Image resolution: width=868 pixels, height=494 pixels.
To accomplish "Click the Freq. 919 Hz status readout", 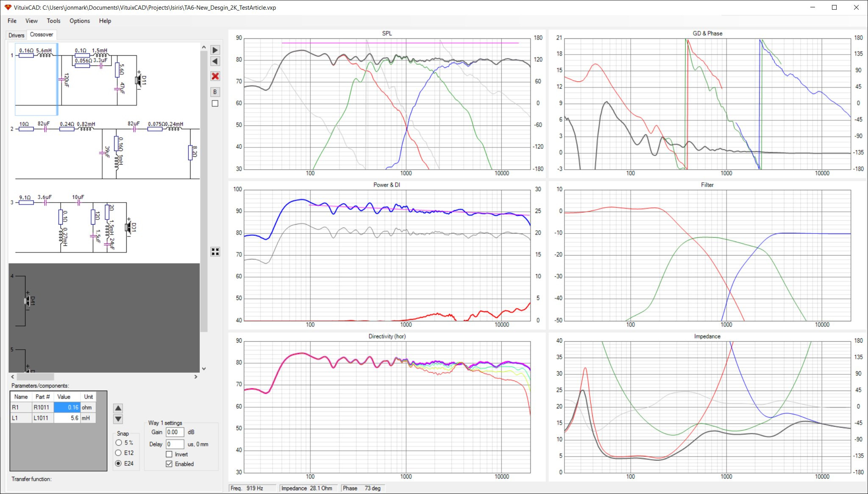I will click(x=253, y=488).
